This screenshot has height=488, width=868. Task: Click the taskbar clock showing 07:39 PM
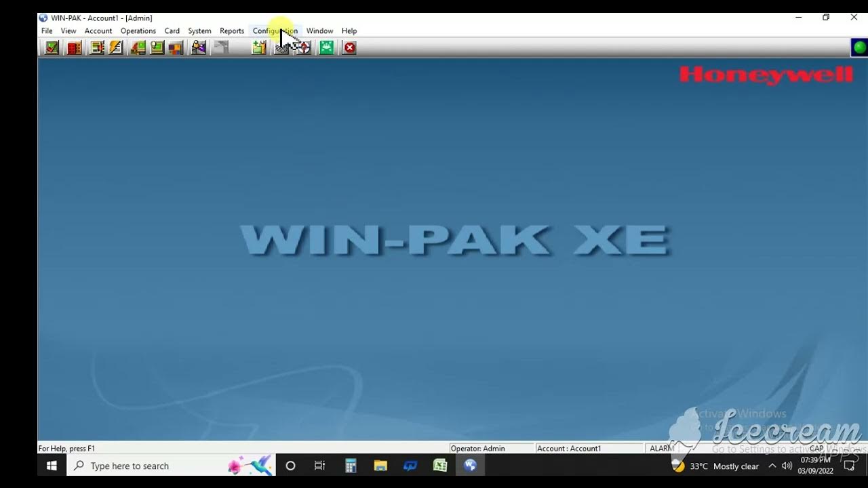[815, 466]
